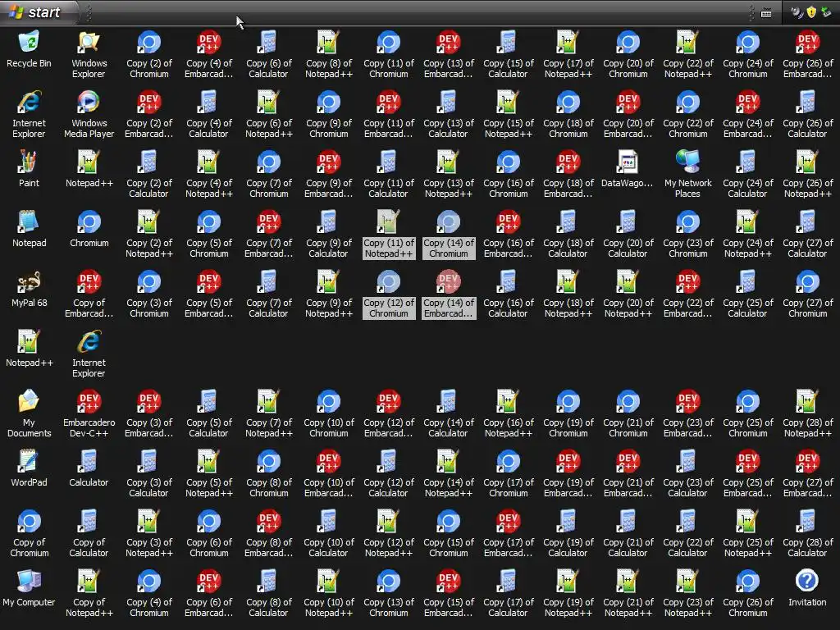Screen dimensions: 840x630
Task: Select Copy (5) of Chromium icon
Action: tap(209, 235)
